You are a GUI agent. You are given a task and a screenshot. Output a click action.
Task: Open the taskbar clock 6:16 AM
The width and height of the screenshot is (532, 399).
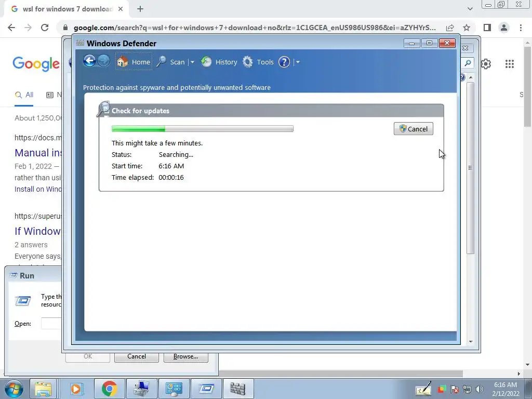click(506, 389)
